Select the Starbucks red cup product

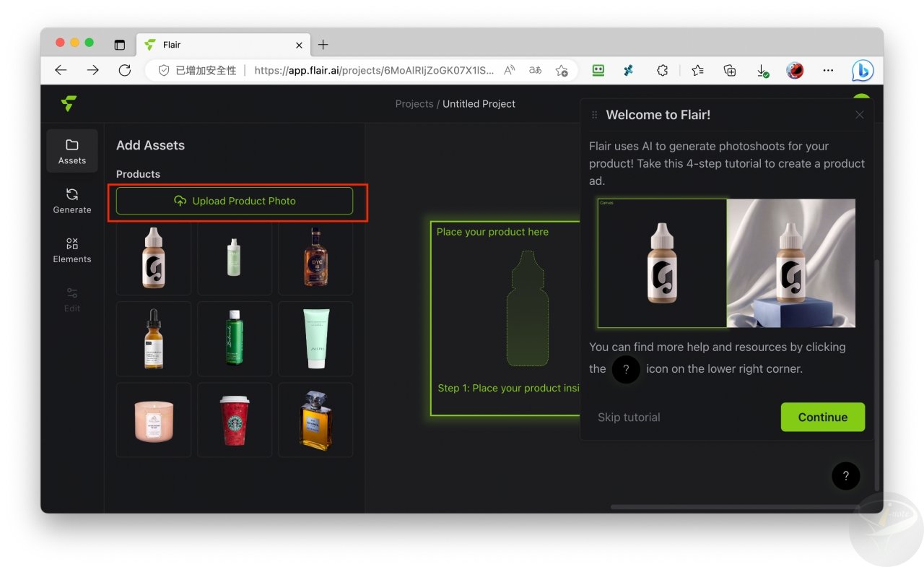click(235, 420)
